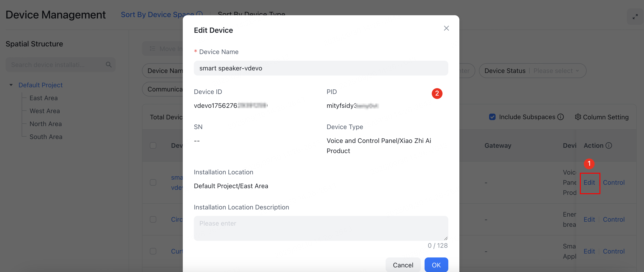Screen dimensions: 644x272
Task: Click inside the Device Name input field
Action: point(321,68)
